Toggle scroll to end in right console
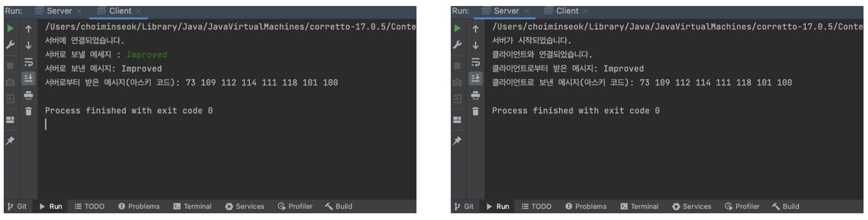 tap(475, 78)
